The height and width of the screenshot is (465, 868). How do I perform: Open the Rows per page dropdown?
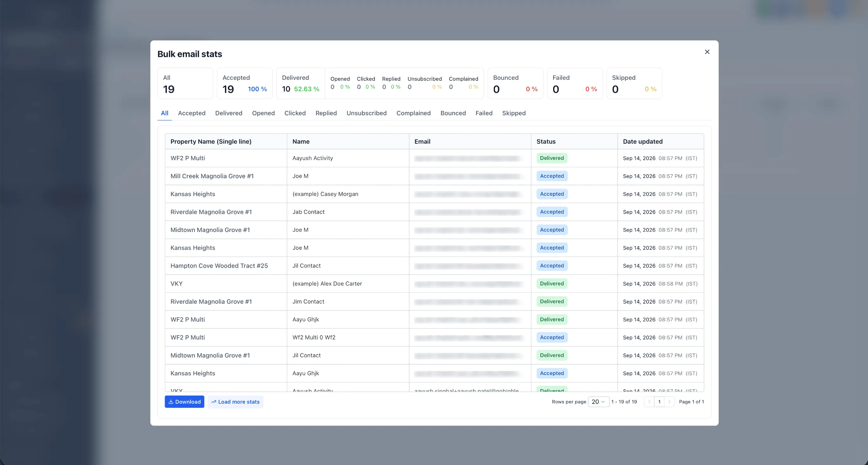(x=599, y=402)
